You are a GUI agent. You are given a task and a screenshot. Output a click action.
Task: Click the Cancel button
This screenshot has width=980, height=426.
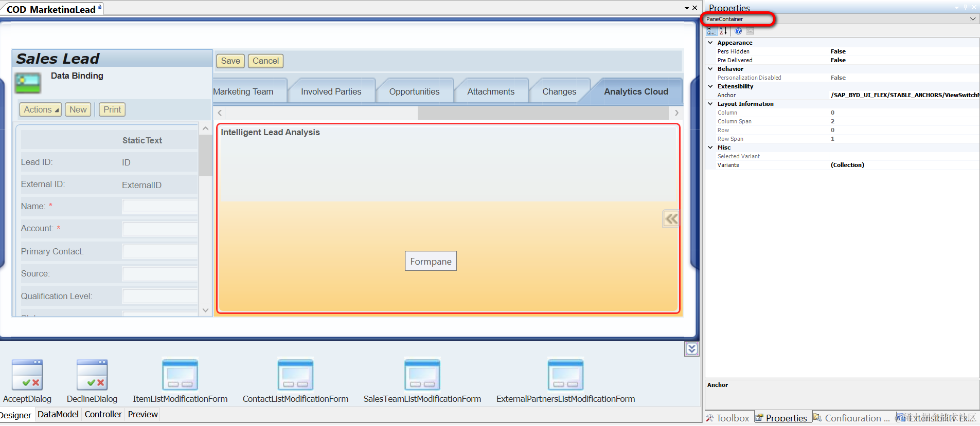(265, 61)
